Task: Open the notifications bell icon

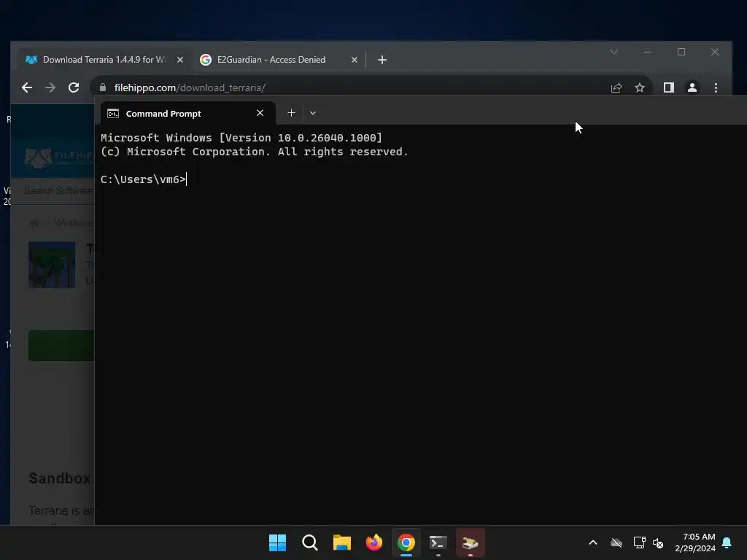Action: (727, 542)
